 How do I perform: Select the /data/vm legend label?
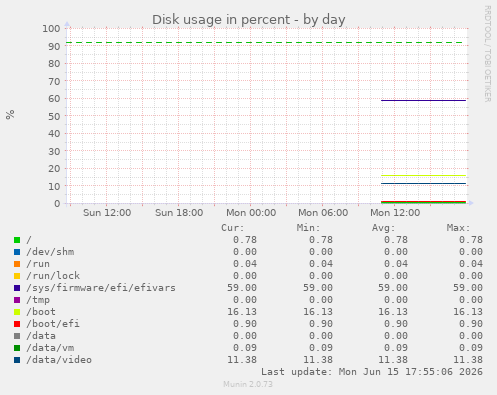click(50, 348)
